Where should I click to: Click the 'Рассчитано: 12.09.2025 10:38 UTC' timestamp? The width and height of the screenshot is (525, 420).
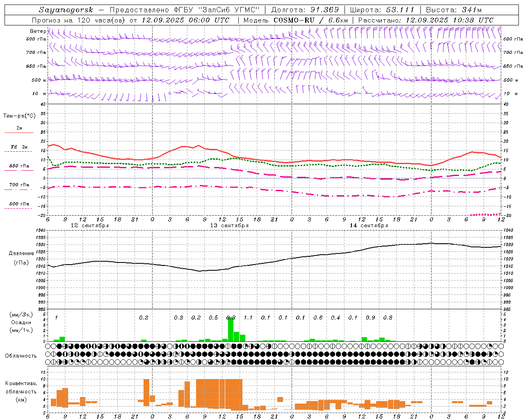click(x=426, y=20)
